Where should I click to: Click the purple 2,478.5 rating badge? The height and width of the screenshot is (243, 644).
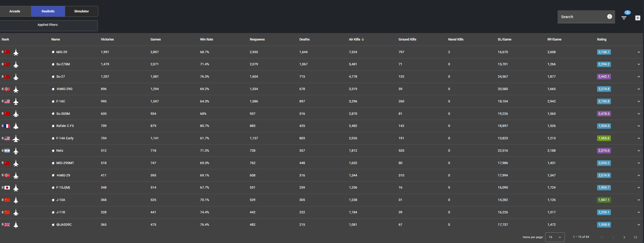[604, 114]
